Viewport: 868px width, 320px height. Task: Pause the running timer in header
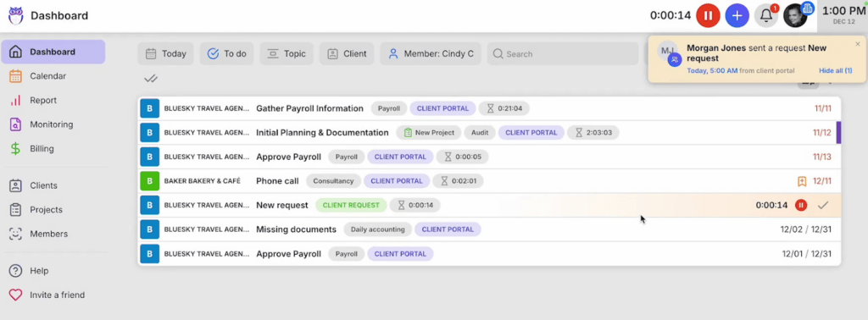708,15
